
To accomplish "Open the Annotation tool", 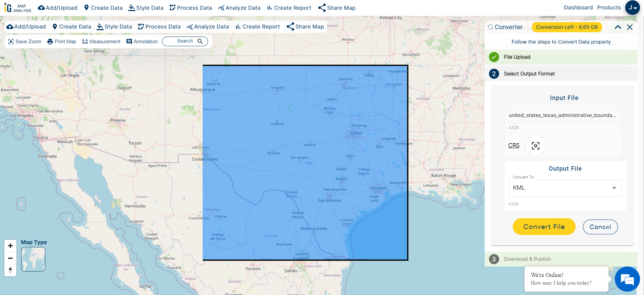I will [142, 42].
